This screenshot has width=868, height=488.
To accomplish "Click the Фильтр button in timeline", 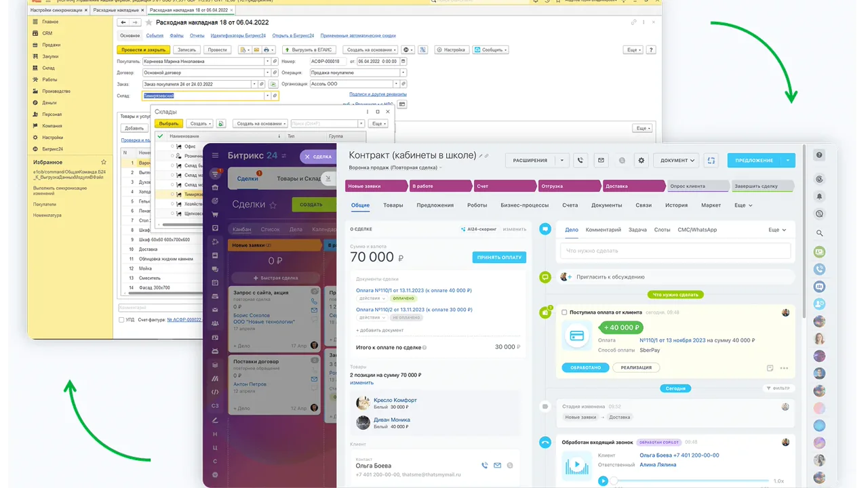I will (777, 388).
